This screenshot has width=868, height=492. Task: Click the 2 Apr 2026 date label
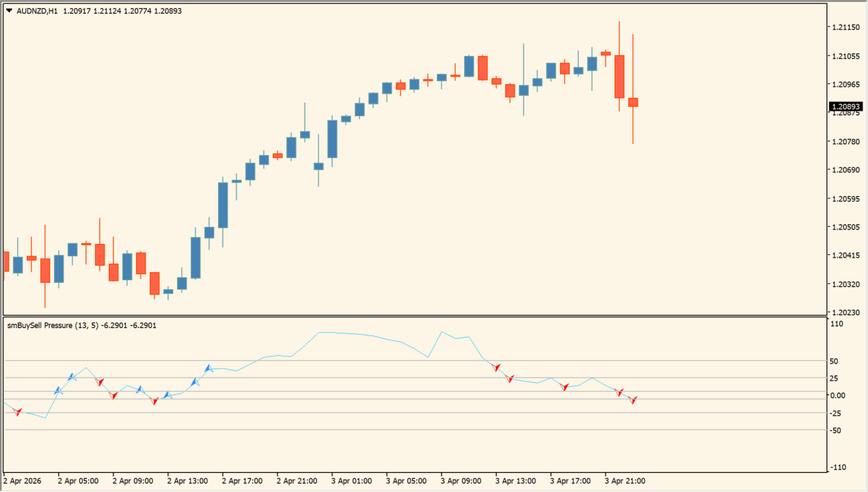23,481
